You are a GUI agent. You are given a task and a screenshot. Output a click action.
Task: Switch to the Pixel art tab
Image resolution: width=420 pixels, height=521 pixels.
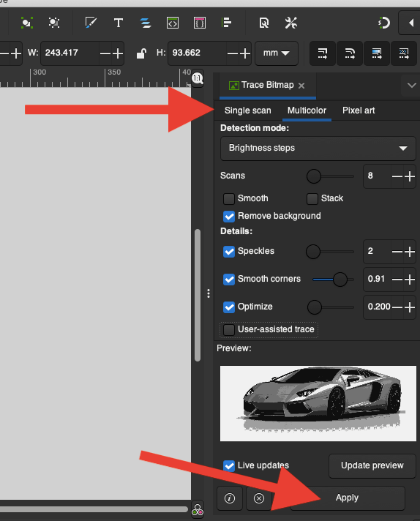359,110
